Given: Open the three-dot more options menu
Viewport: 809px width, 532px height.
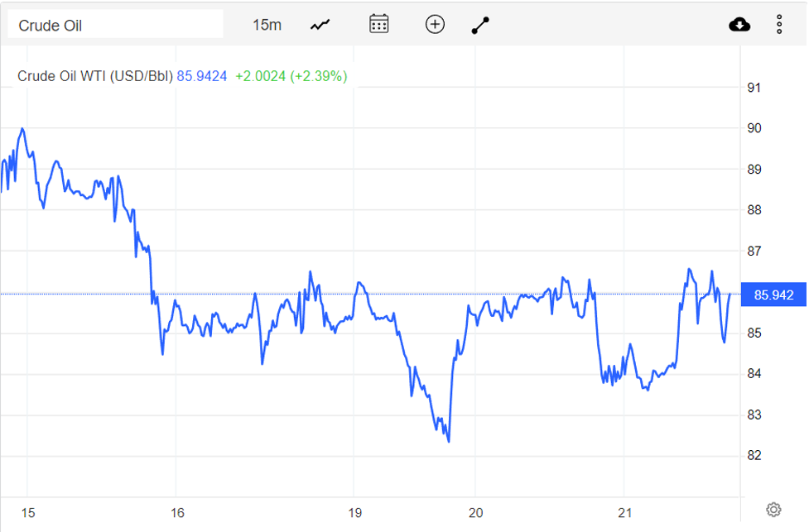Looking at the screenshot, I should [779, 25].
